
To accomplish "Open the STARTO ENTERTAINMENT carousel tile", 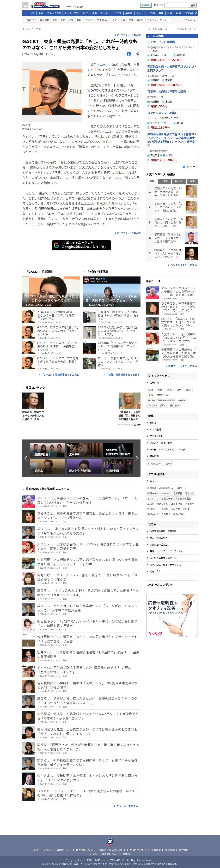I will pos(118,450).
